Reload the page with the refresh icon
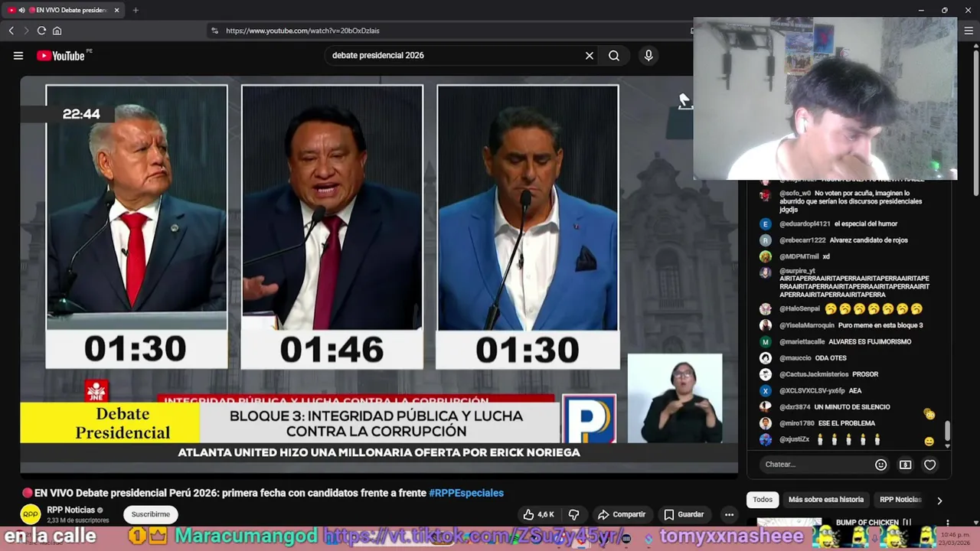 (x=41, y=31)
